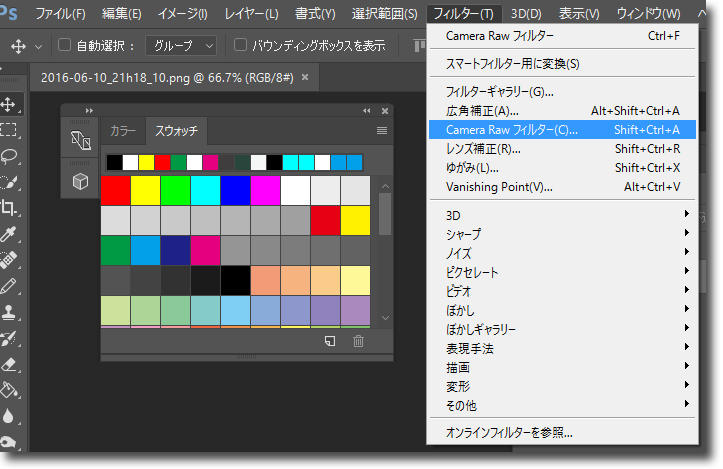Image resolution: width=723 pixels, height=469 pixels.
Task: Select the Move tool in the toolbox
Action: [8, 104]
